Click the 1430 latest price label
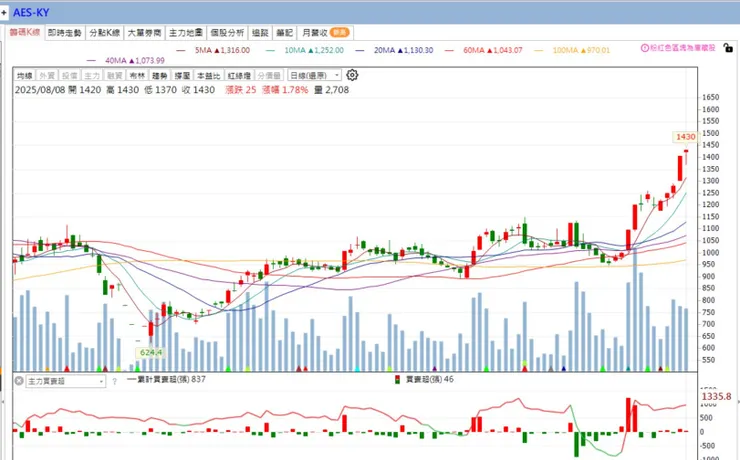 685,137
